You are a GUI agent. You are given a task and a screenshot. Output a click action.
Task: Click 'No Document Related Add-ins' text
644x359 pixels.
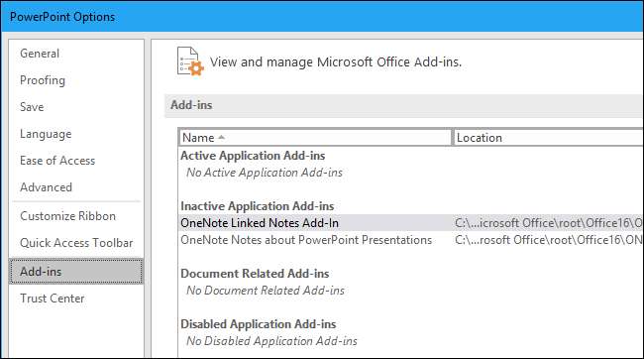pos(266,291)
